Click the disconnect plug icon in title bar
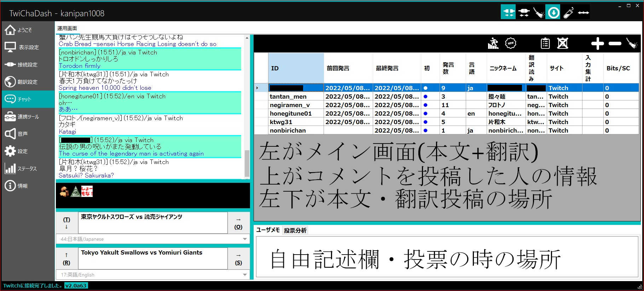The height and width of the screenshot is (291, 644). click(523, 13)
